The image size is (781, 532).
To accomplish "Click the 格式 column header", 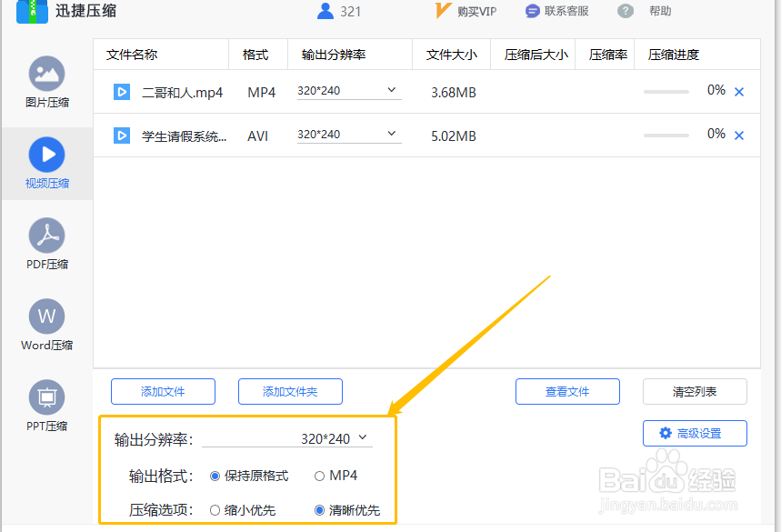I will (x=257, y=55).
